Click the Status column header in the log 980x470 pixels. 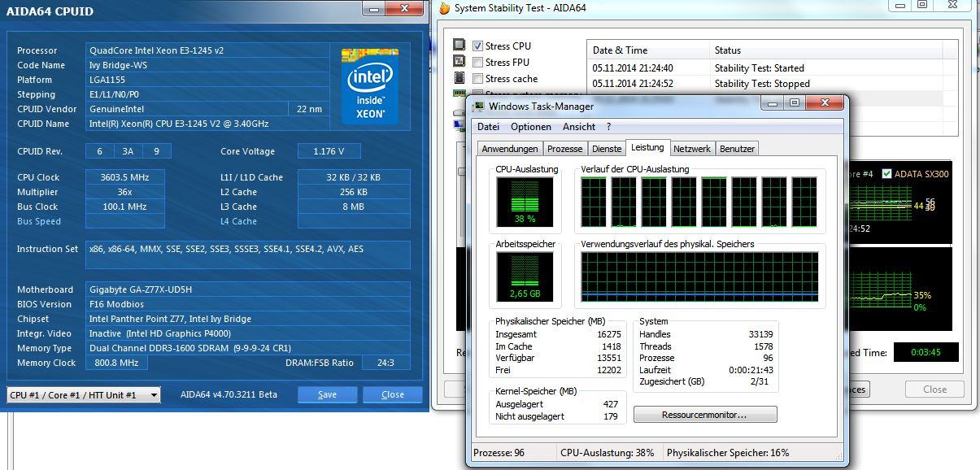825,50
